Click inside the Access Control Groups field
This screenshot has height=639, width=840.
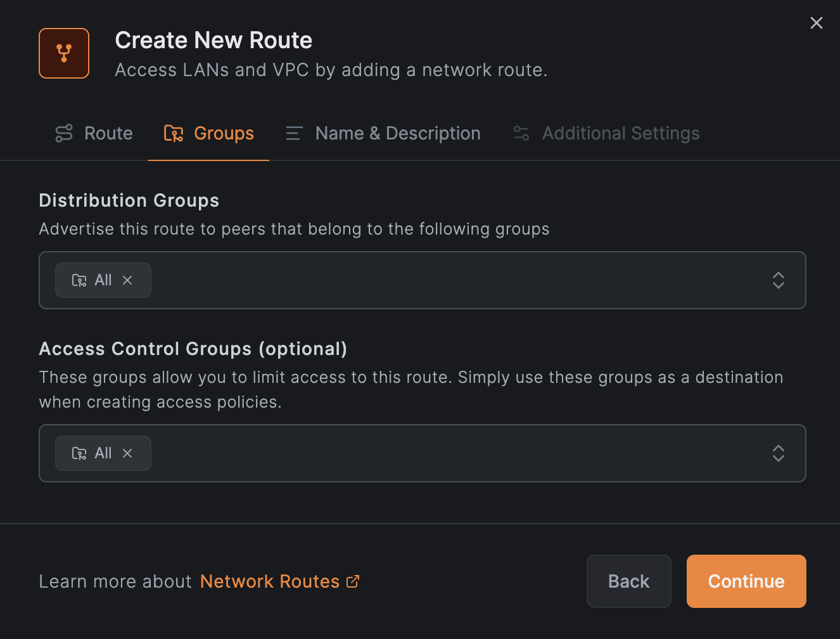423,453
